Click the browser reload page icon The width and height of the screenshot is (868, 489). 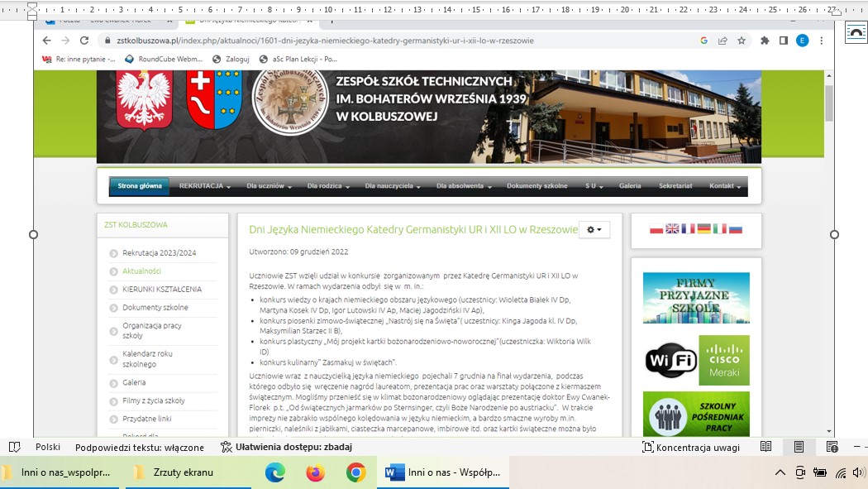[83, 41]
